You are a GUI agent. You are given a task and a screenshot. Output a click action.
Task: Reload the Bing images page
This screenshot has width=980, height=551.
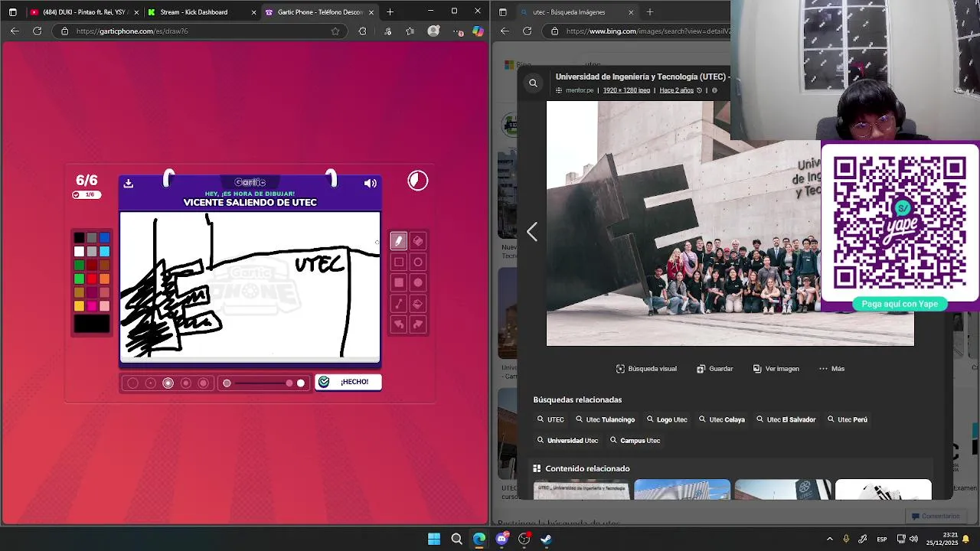pyautogui.click(x=527, y=31)
